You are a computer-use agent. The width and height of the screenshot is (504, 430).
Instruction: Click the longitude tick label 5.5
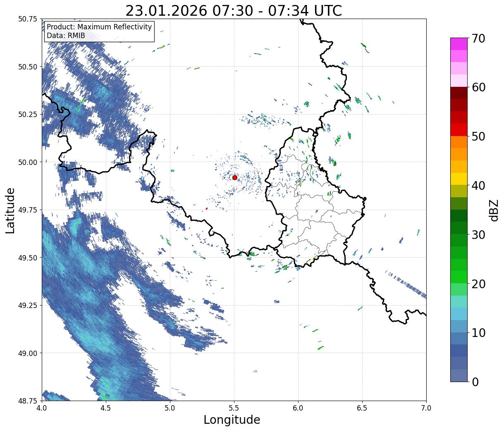pyautogui.click(x=234, y=408)
